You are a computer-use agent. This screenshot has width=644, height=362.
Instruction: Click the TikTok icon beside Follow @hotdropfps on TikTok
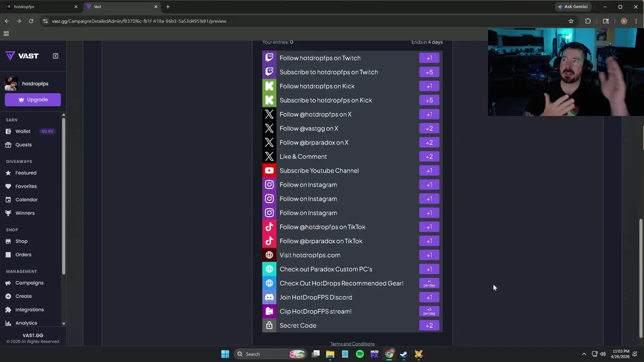[x=269, y=227]
